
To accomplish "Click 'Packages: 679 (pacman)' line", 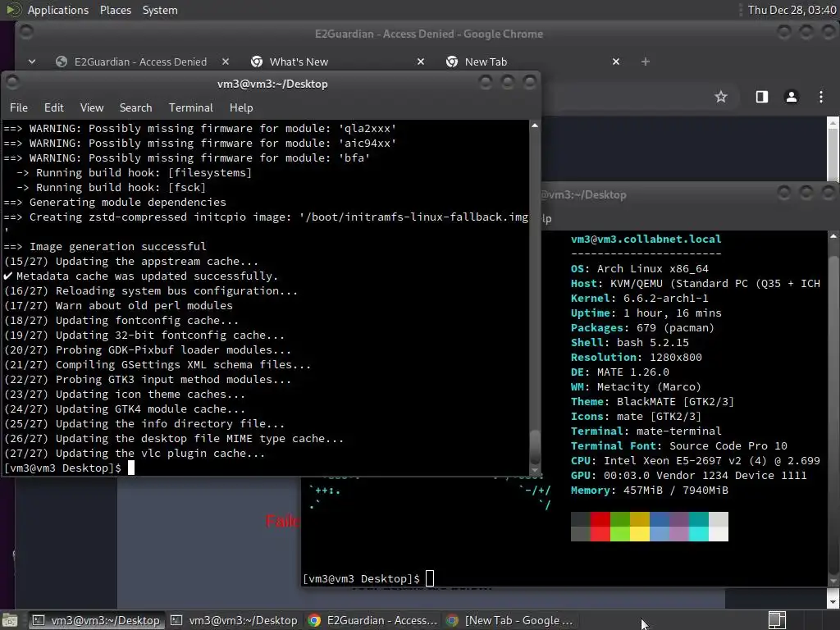I will click(642, 327).
